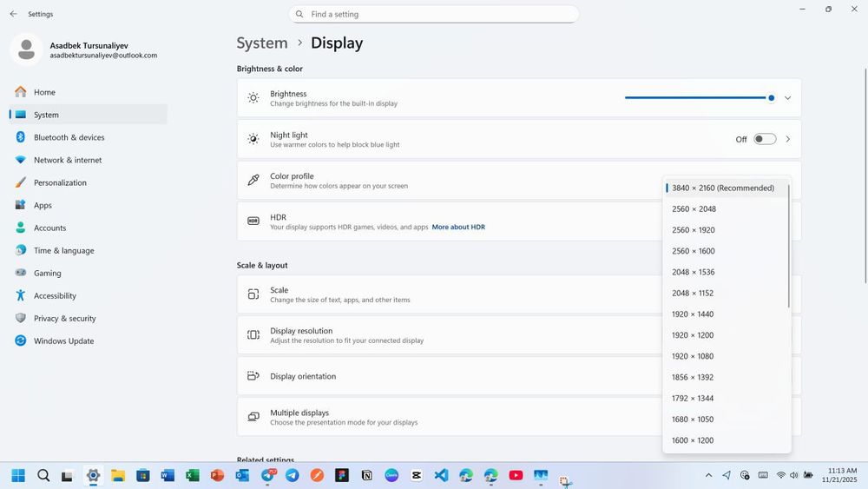Open the More about HDR link
This screenshot has height=489, width=868.
pos(458,228)
